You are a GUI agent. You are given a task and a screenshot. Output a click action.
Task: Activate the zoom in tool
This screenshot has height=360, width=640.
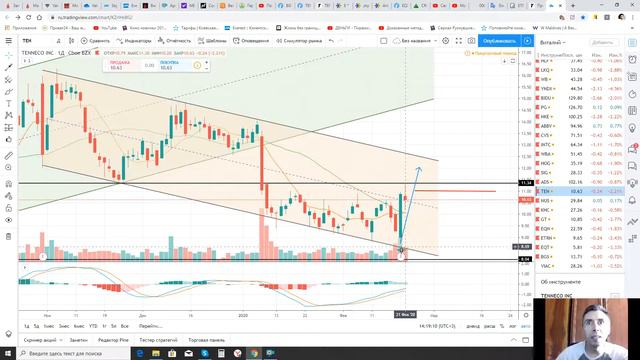9,168
